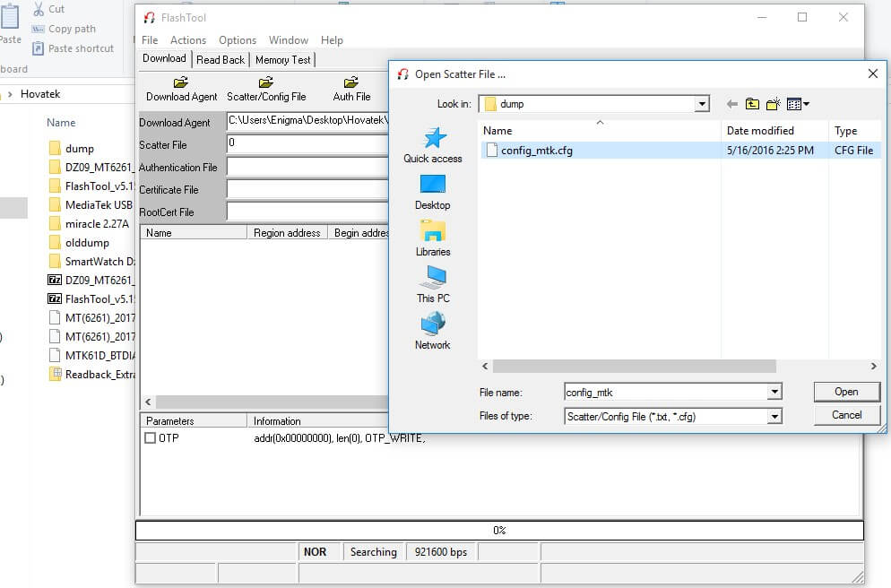Screen dimensions: 891x588
Task: Open the Options menu
Action: point(238,40)
